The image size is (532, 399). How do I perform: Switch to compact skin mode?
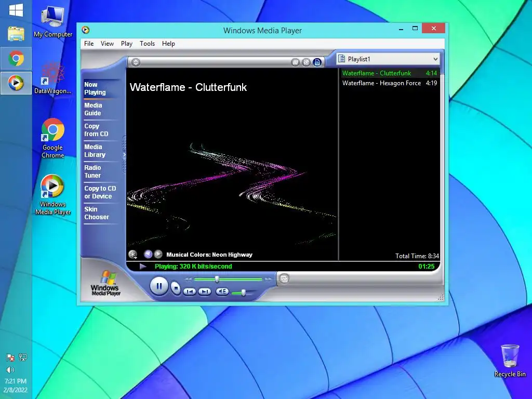tap(284, 279)
